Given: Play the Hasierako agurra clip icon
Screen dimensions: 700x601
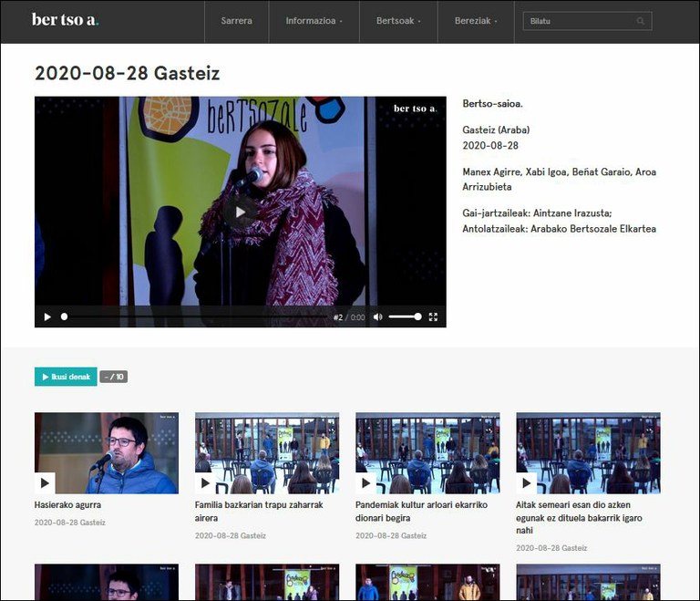Looking at the screenshot, I should pyautogui.click(x=45, y=483).
